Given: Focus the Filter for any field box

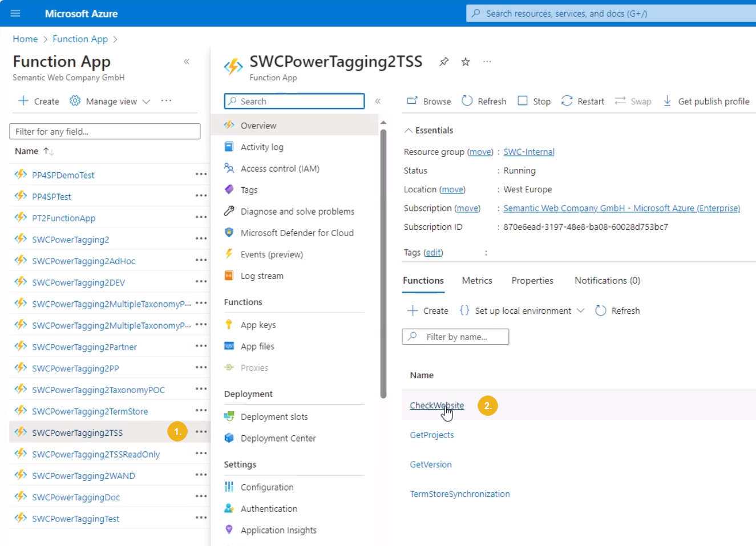Looking at the screenshot, I should coord(105,131).
